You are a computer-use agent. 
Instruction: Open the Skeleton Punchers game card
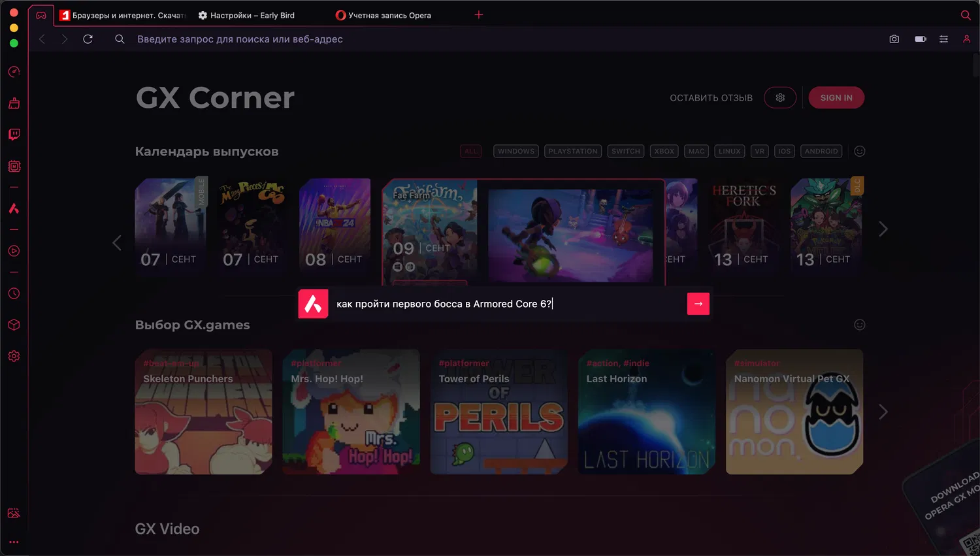click(204, 412)
